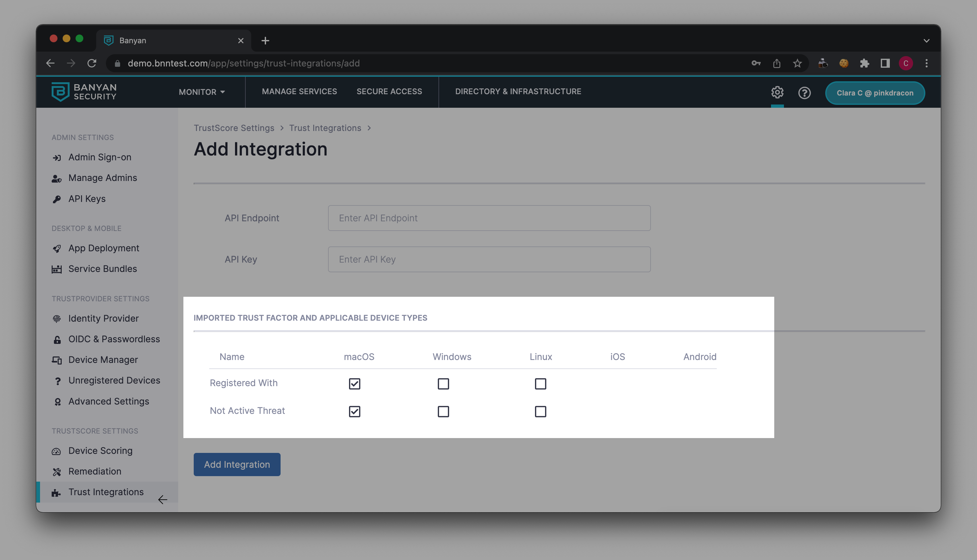Open Chrome three-dot menu
977x560 pixels.
pos(926,64)
